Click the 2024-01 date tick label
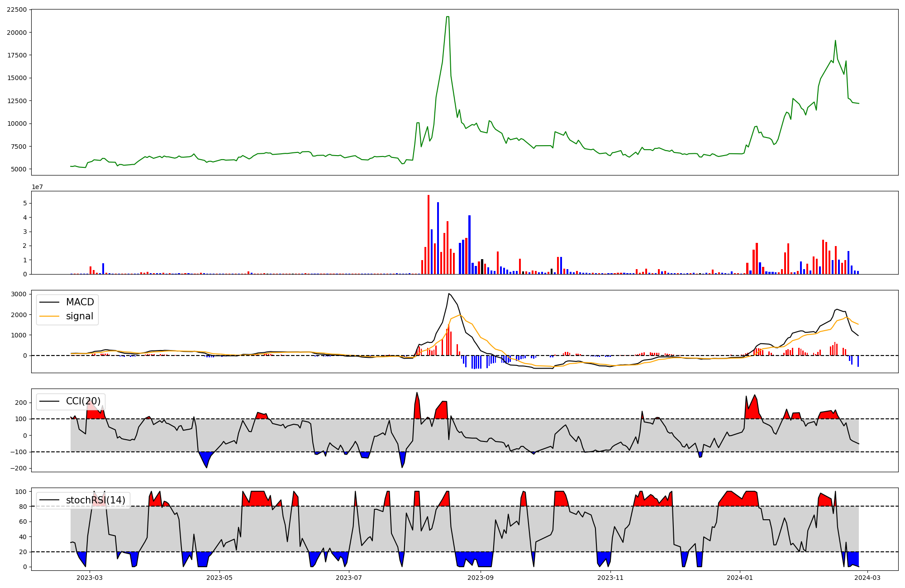The image size is (905, 588). coord(740,577)
